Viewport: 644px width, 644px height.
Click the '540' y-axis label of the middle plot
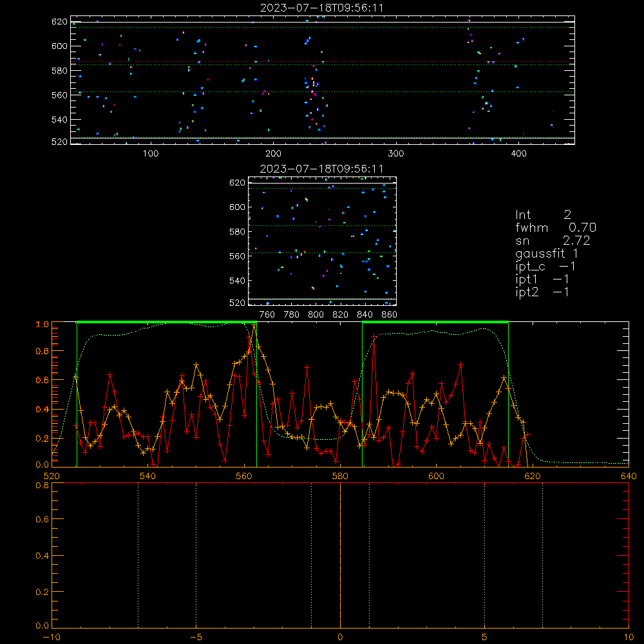point(237,281)
